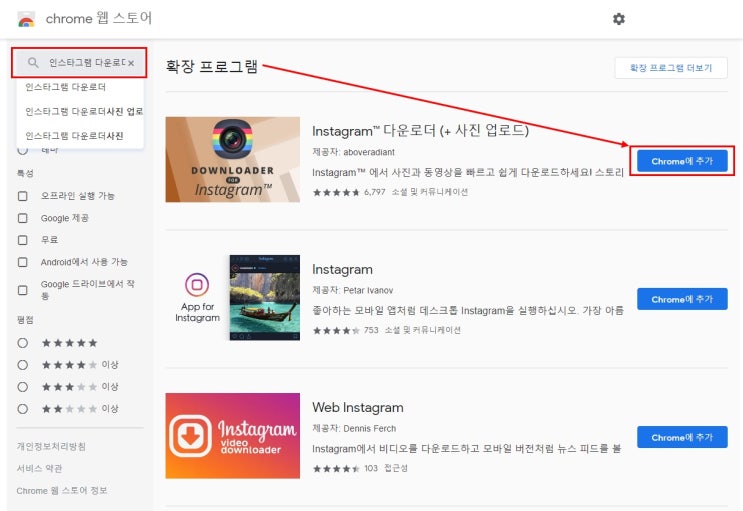
Task: Check the Google 제공 checkbox
Action: (x=22, y=218)
